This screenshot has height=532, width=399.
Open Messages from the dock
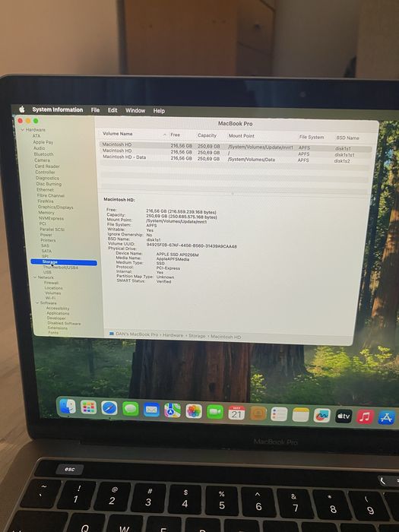tap(130, 409)
